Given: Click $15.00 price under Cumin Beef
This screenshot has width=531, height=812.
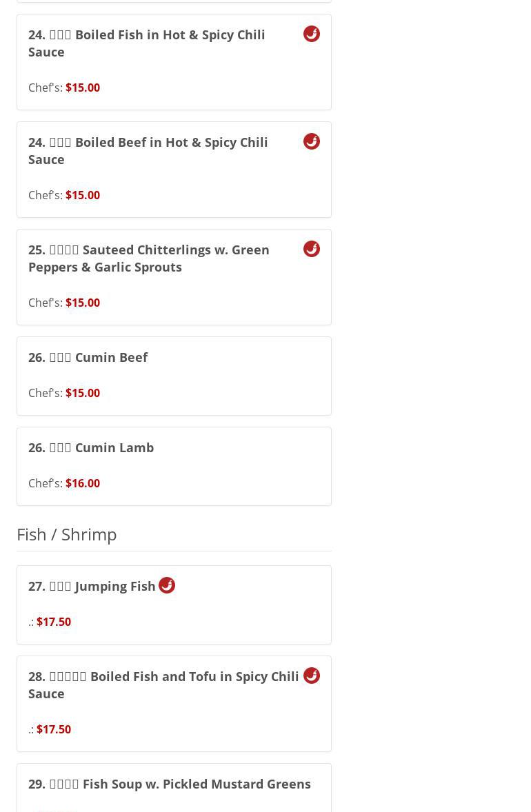Looking at the screenshot, I should [x=83, y=393].
